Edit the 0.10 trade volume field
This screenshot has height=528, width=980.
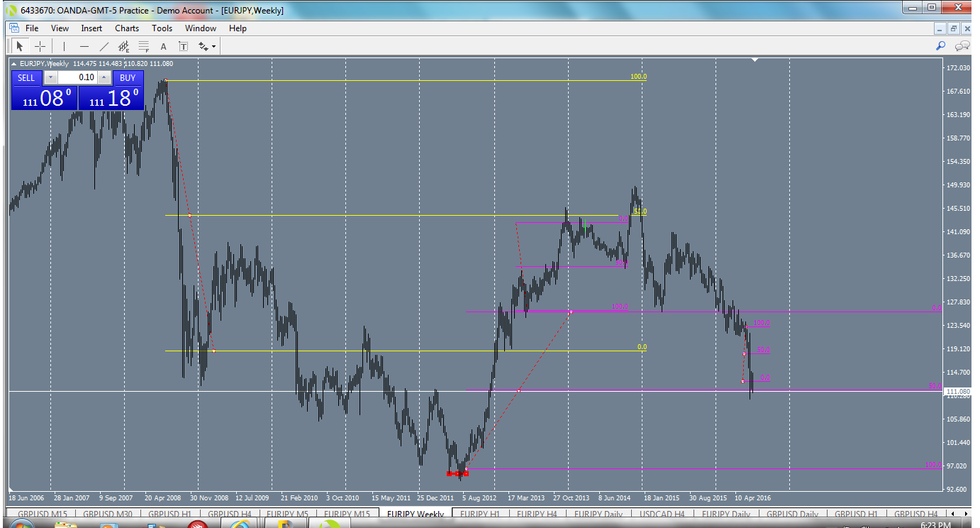(79, 77)
